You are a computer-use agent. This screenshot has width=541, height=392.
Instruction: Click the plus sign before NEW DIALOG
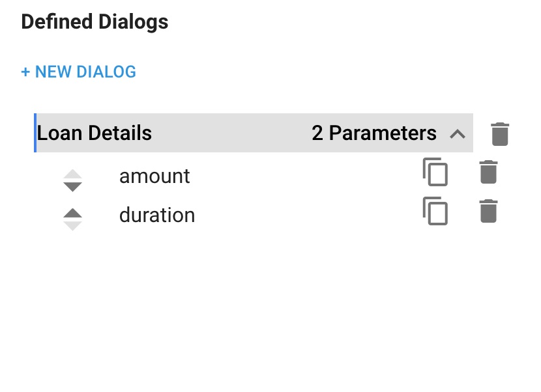click(x=25, y=72)
